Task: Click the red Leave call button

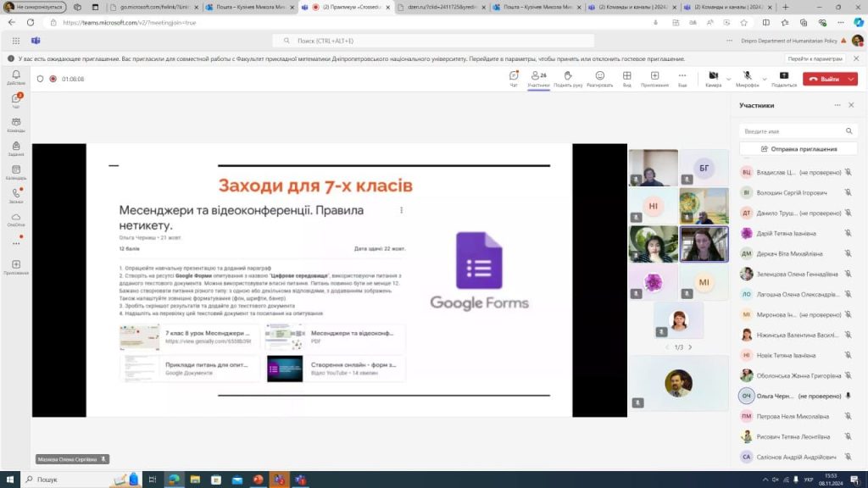Action: 824,79
